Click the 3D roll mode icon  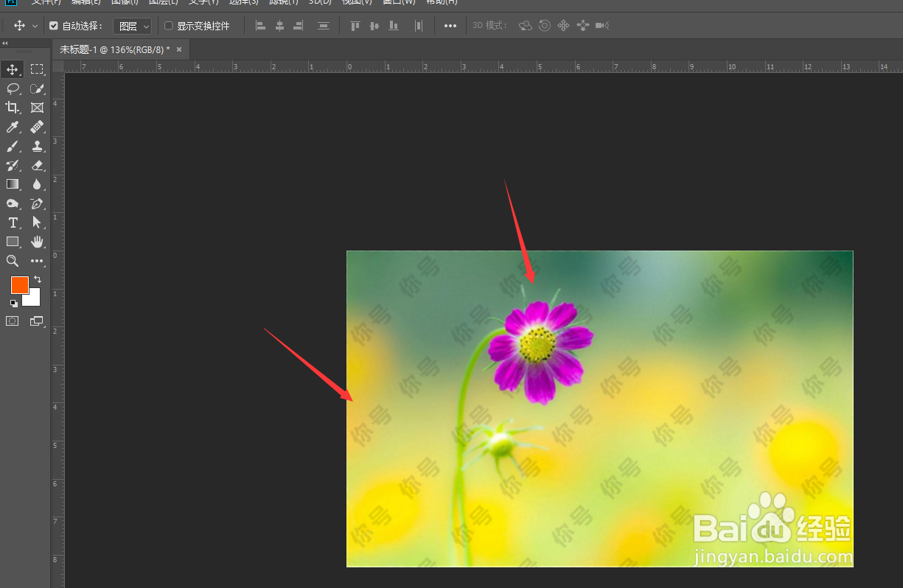(x=545, y=26)
